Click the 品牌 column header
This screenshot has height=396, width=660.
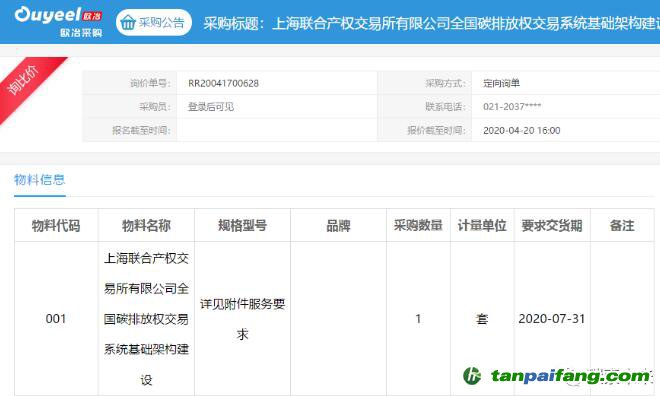point(338,226)
